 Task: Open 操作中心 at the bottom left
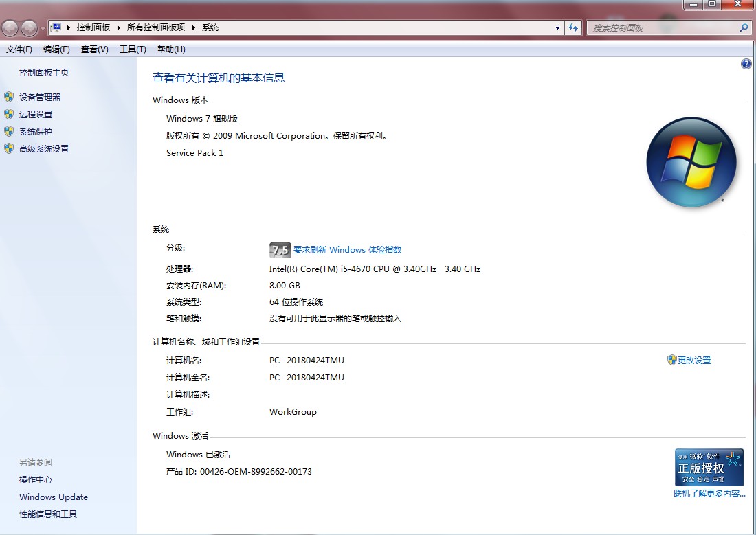point(35,479)
